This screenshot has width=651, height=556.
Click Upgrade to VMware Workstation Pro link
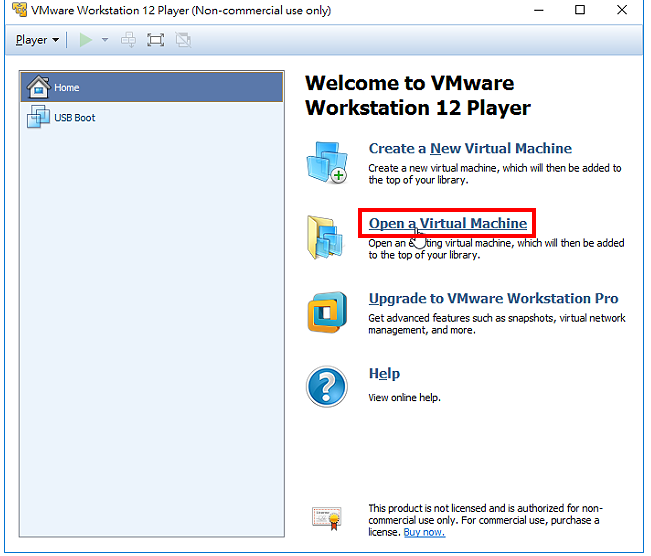493,299
